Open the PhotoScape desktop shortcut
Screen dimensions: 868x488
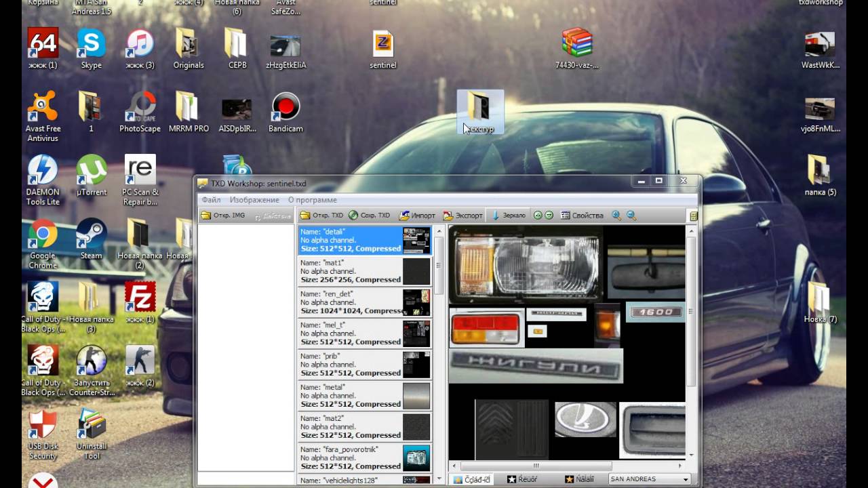coord(140,113)
